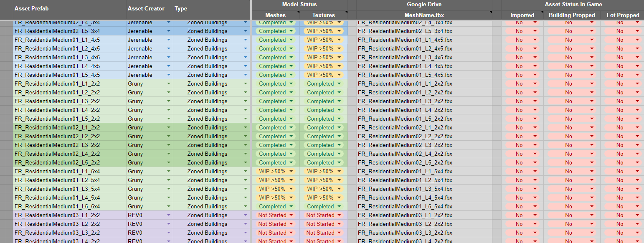Select the Asset Prefab column header
Image resolution: width=644 pixels, height=243 pixels.
pyautogui.click(x=69, y=9)
